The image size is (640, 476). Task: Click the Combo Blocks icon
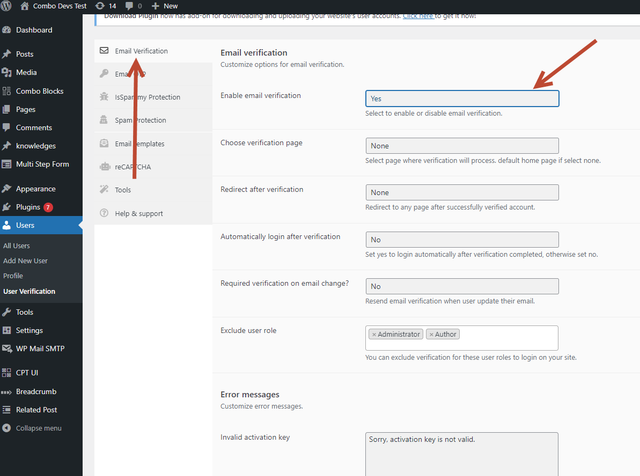(x=7, y=91)
